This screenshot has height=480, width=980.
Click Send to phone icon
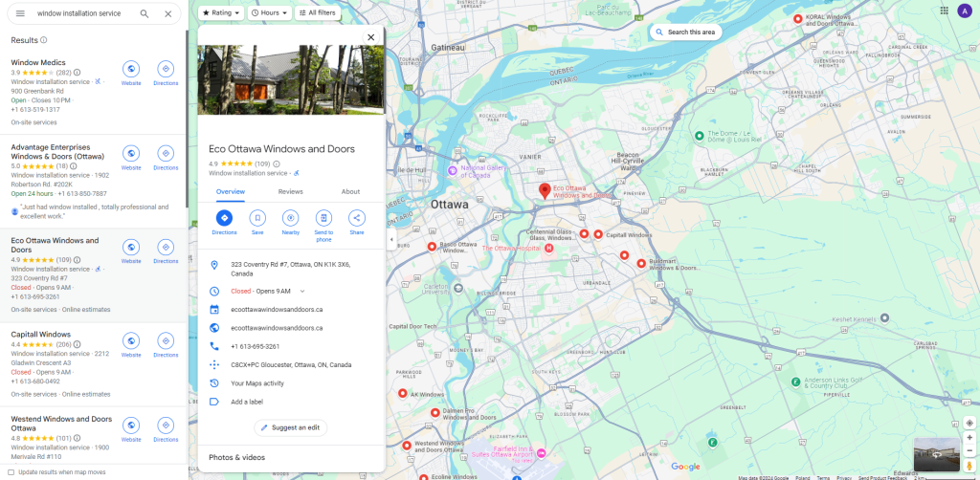(323, 218)
